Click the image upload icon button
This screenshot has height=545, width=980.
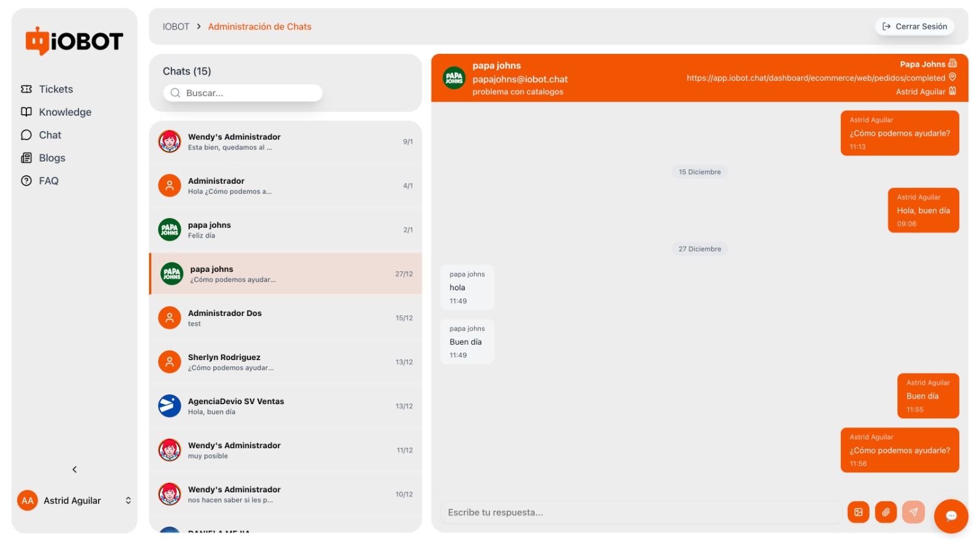pyautogui.click(x=858, y=512)
